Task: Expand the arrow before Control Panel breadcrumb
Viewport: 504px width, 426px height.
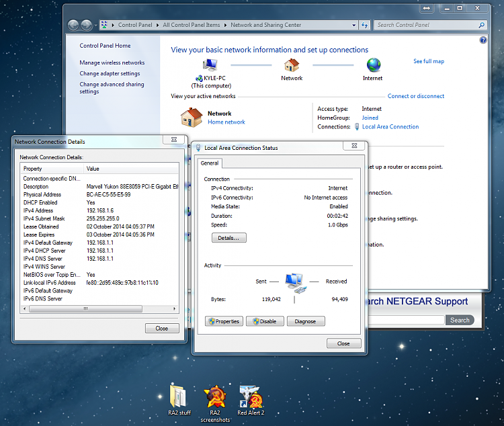Action: pyautogui.click(x=113, y=25)
